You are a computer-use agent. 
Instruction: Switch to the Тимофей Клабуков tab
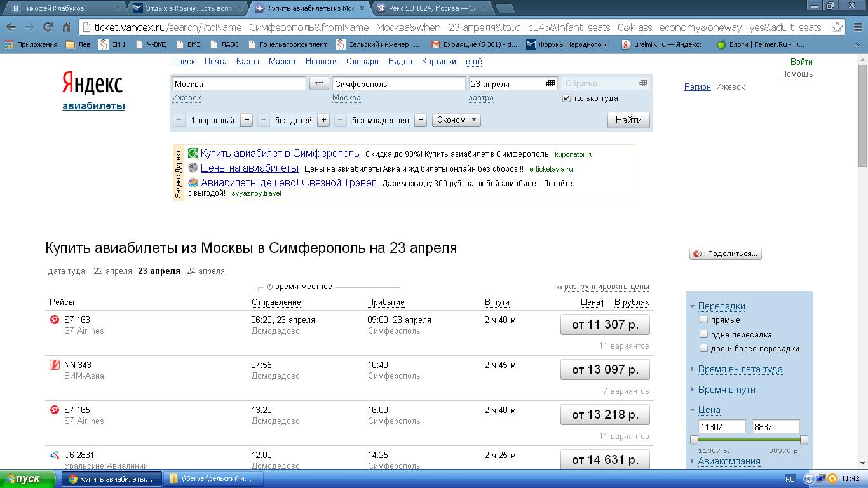pyautogui.click(x=64, y=8)
